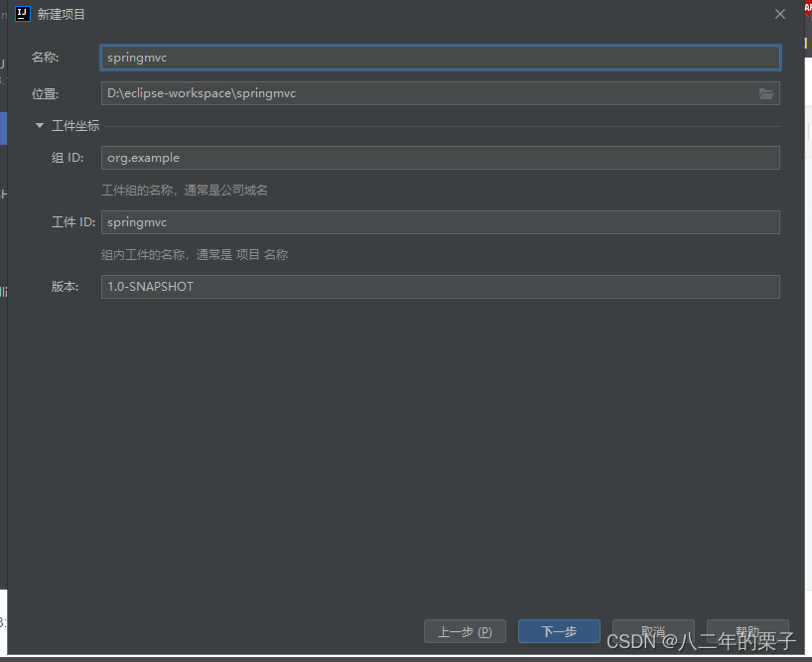The width and height of the screenshot is (812, 662).
Task: Click the 版本 field with 1.0-SNAPSHOT
Action: click(440, 287)
